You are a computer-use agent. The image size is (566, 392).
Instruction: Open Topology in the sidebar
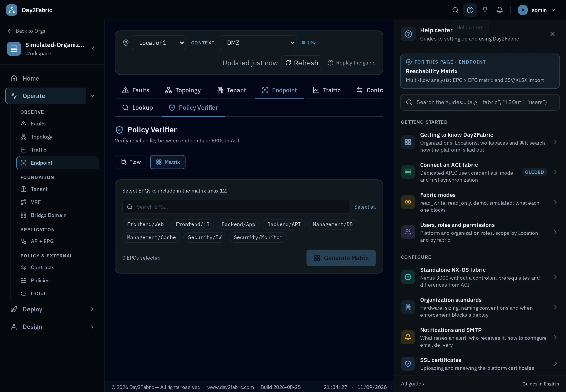tap(57, 137)
